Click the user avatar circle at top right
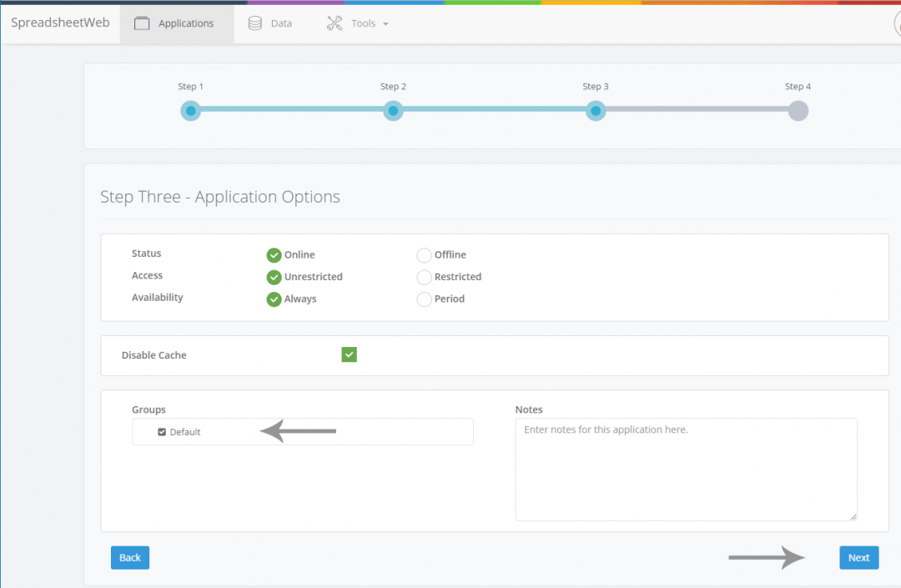 (897, 23)
